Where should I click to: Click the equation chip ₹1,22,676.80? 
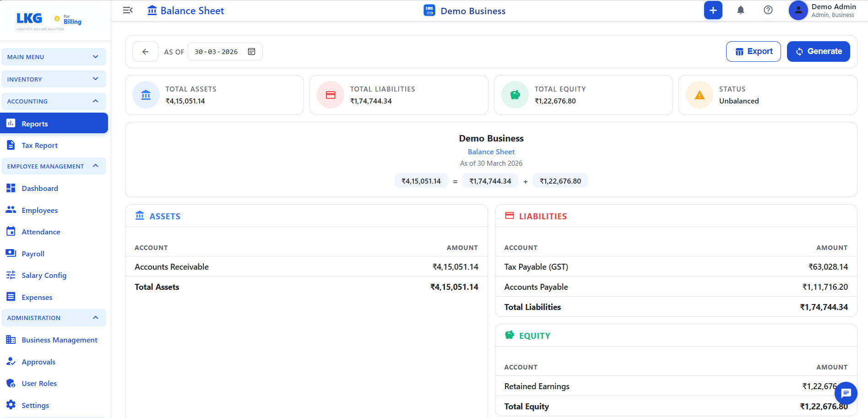pos(560,181)
